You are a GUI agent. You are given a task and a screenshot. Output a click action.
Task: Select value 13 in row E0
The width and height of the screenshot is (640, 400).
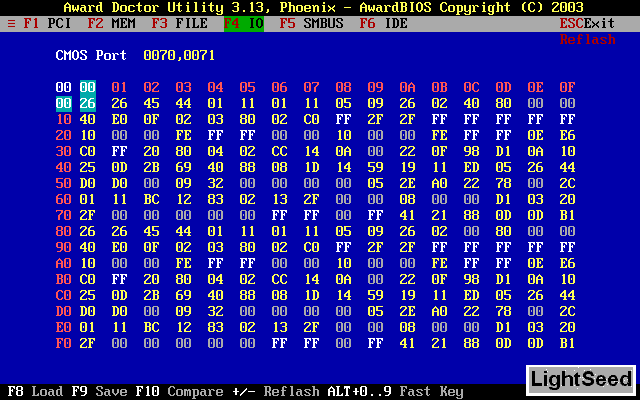pyautogui.click(x=279, y=327)
